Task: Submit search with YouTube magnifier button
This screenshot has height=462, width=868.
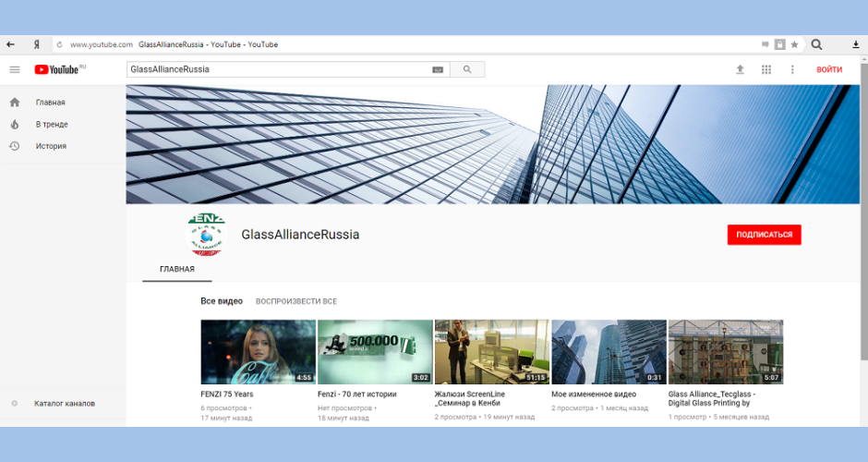Action: (467, 69)
